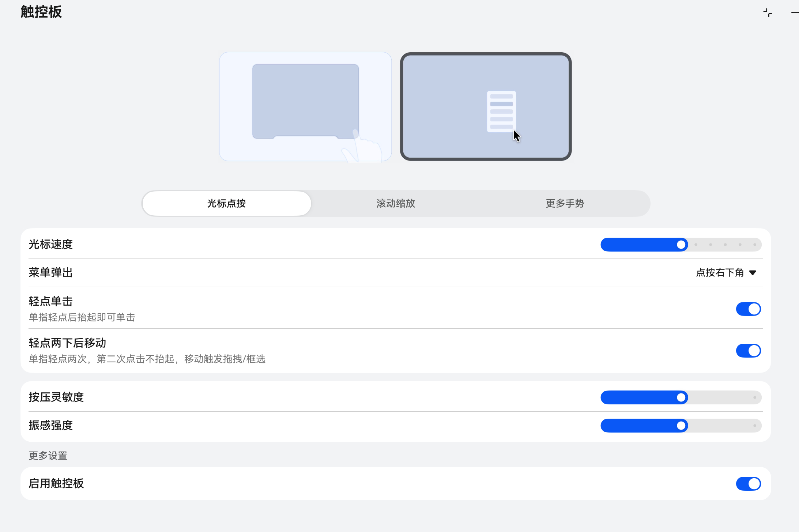Click the 轻点单击 setting label
The image size is (799, 532).
tap(51, 301)
